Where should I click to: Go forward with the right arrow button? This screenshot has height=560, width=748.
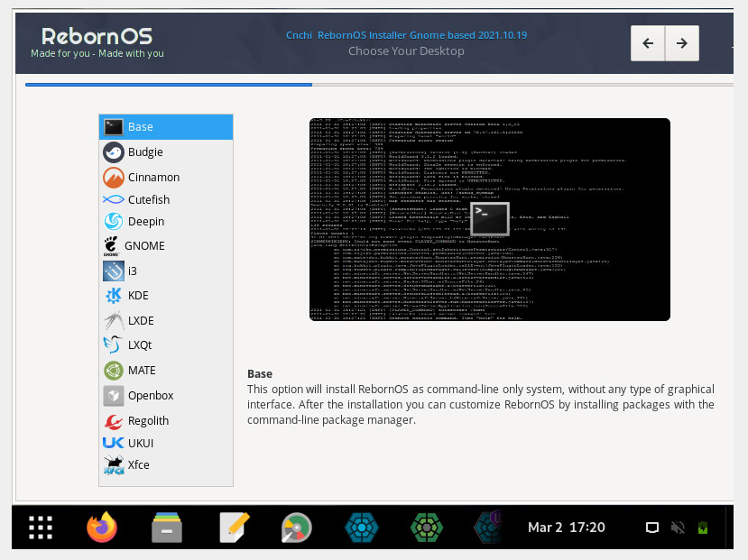pyautogui.click(x=682, y=43)
